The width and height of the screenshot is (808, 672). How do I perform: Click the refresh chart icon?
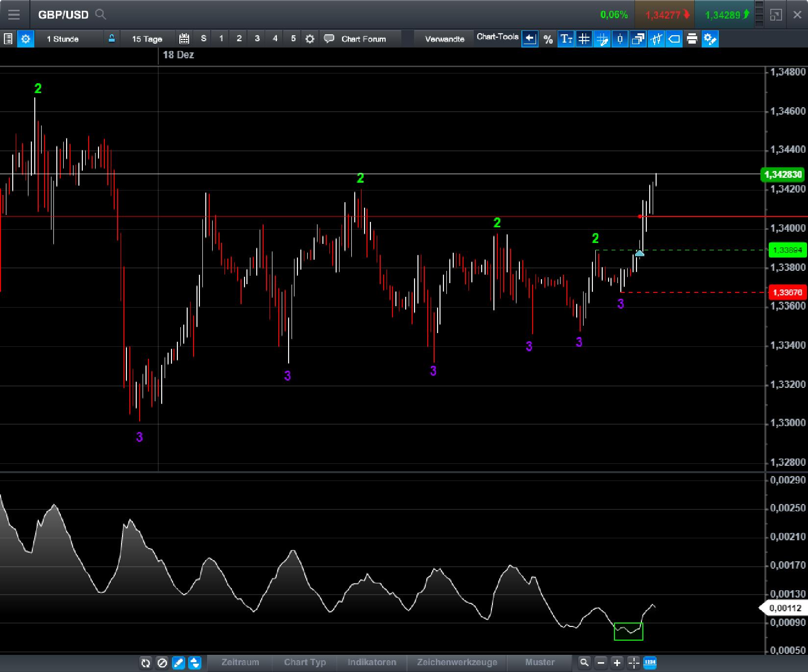point(146,663)
